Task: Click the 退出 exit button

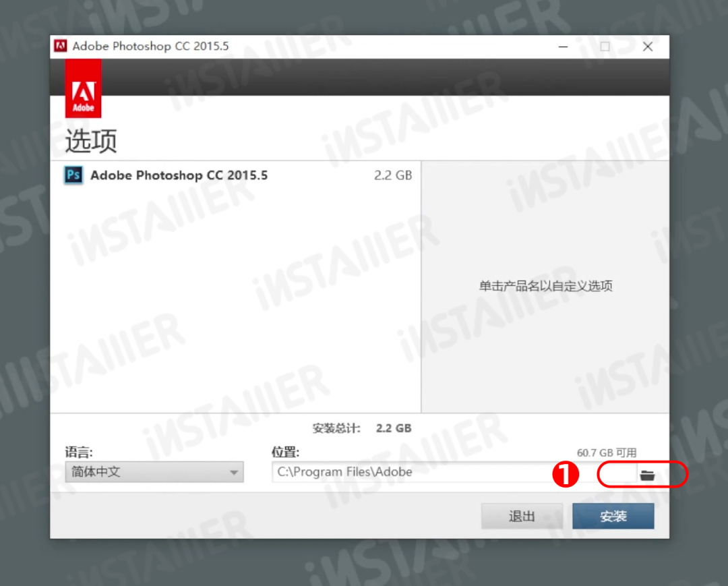Action: (522, 516)
